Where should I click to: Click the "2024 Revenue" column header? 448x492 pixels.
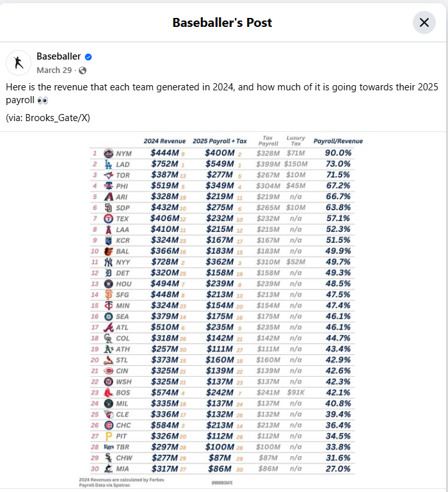click(164, 141)
